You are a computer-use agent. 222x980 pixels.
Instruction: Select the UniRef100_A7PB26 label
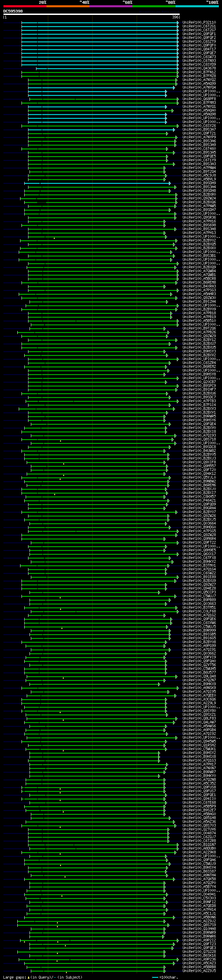point(199,332)
